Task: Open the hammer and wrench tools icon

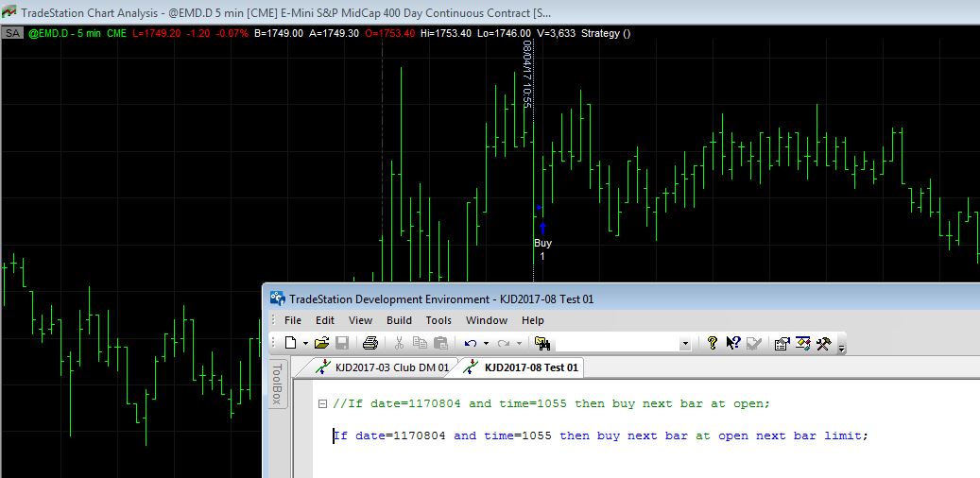Action: click(x=823, y=343)
